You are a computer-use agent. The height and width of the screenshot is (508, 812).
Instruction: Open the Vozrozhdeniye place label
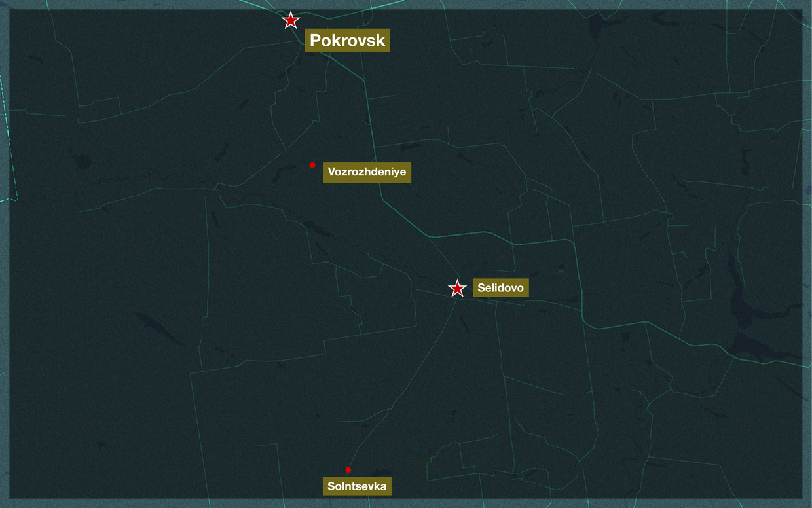(x=367, y=172)
